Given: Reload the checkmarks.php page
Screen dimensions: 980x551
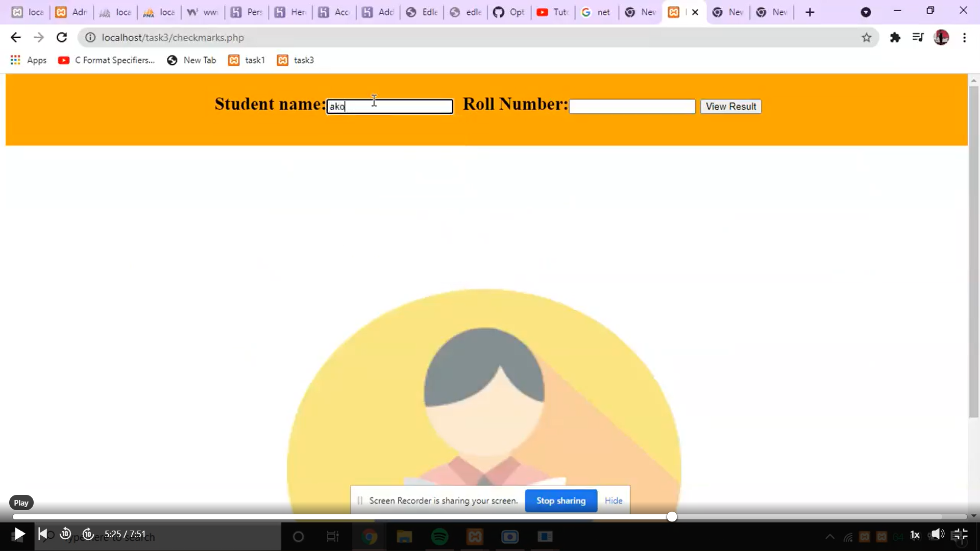Looking at the screenshot, I should click(62, 37).
